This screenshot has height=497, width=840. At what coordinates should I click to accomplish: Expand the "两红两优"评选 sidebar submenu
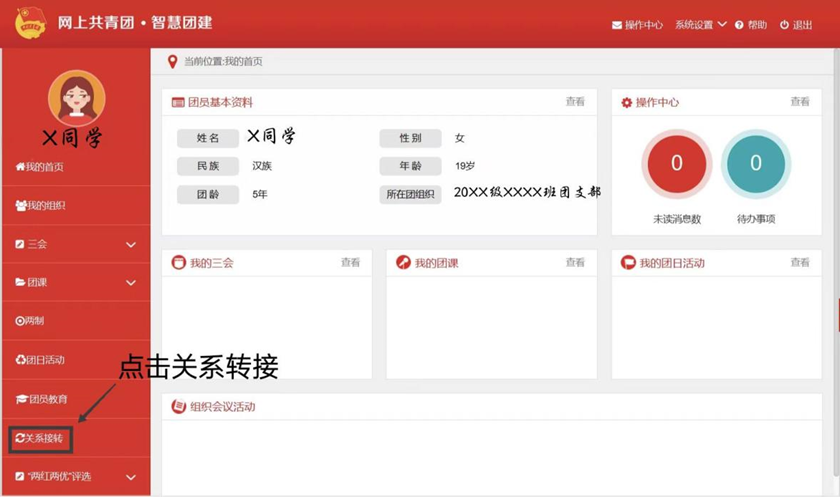(x=130, y=477)
